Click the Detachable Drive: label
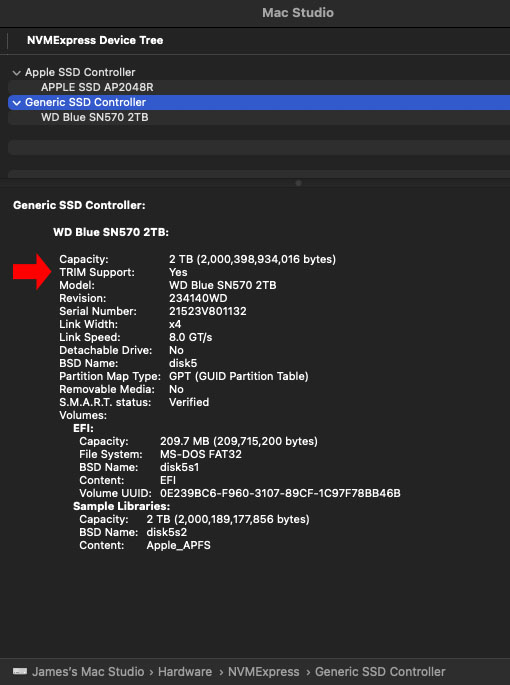Image resolution: width=510 pixels, height=685 pixels. (x=106, y=350)
